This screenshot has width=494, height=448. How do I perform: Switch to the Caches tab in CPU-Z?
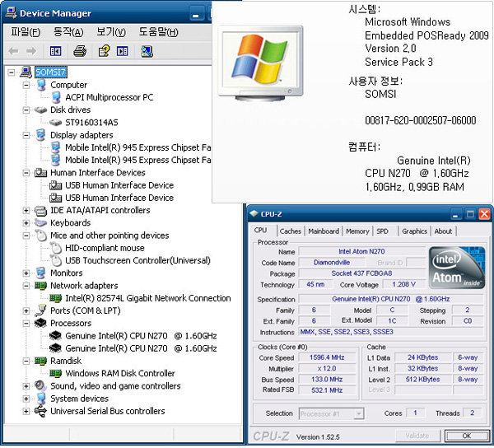pos(290,231)
